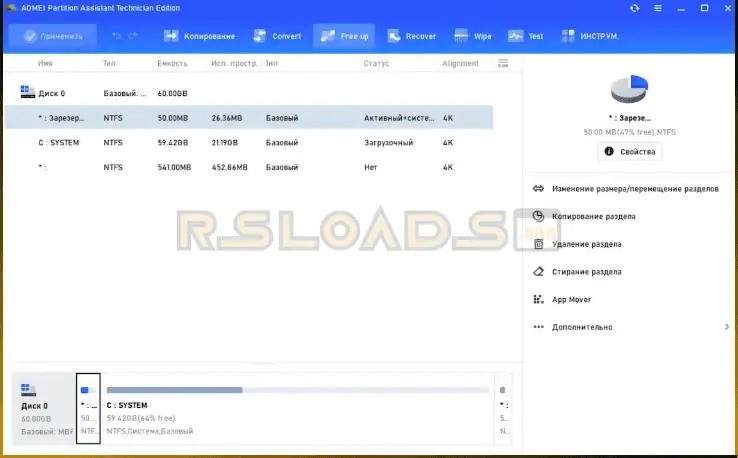Sort by the Alignment column header
The height and width of the screenshot is (458, 738).
460,63
